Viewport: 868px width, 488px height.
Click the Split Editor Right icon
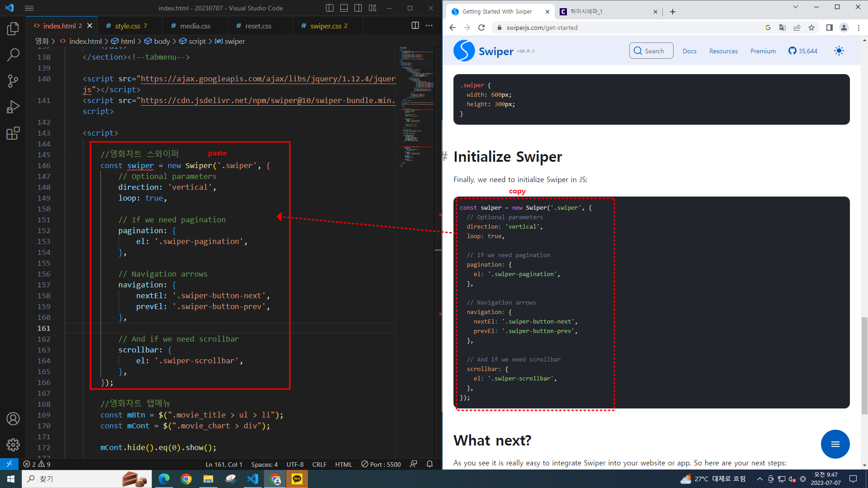(x=415, y=26)
